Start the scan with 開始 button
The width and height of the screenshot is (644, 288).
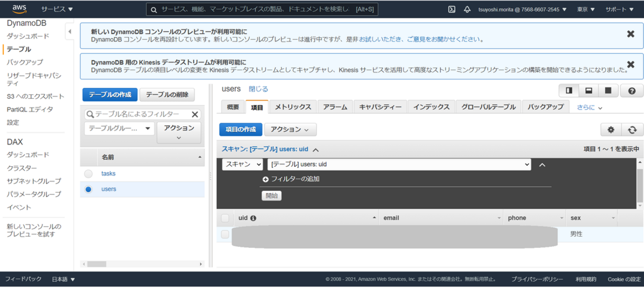click(x=271, y=195)
